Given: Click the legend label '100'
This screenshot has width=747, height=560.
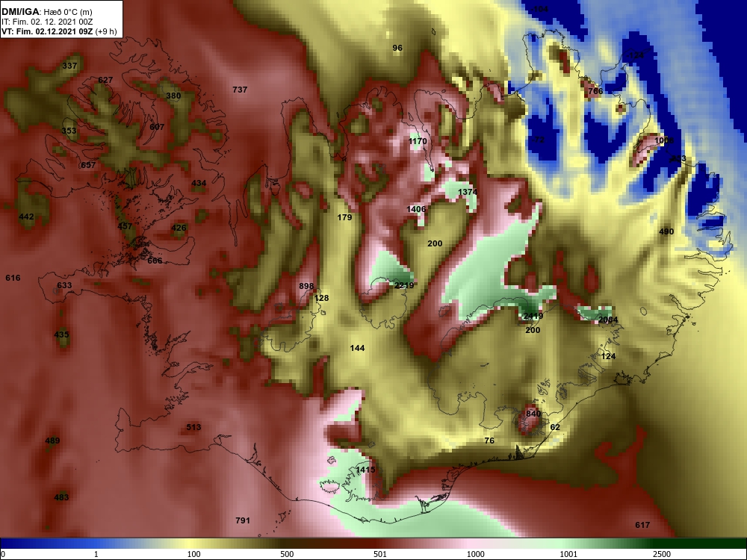Looking at the screenshot, I should [194, 554].
